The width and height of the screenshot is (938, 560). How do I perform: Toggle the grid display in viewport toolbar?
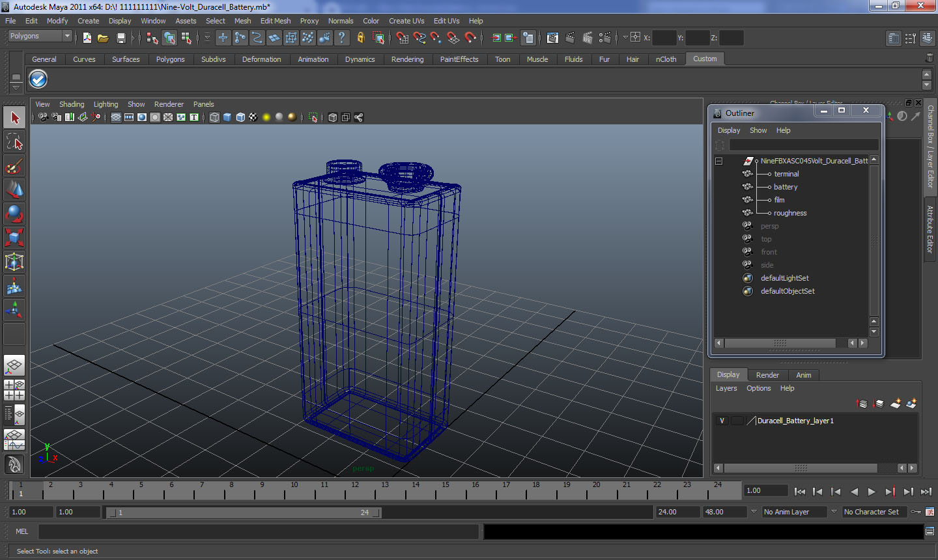[x=115, y=117]
